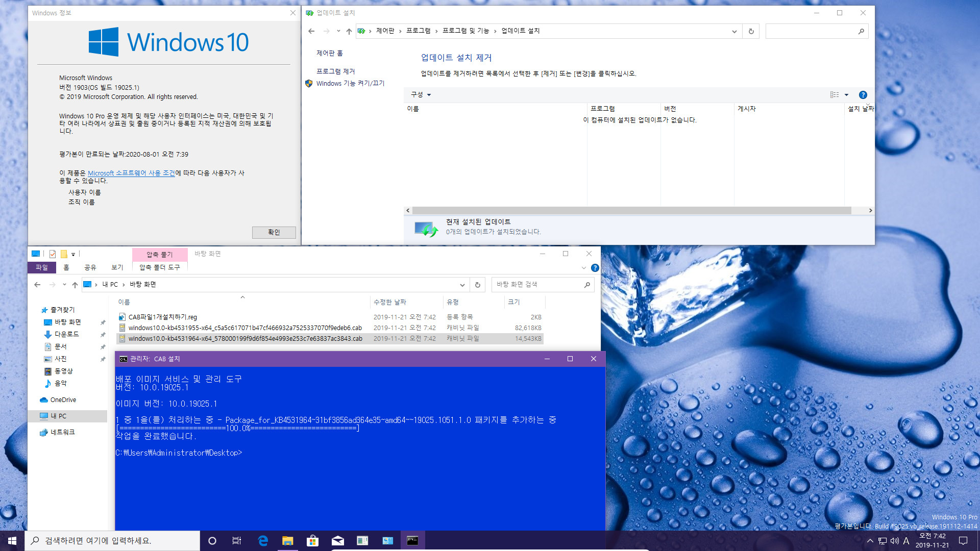Open help in the Installed Updates window
This screenshot has height=551, width=980.
863,95
